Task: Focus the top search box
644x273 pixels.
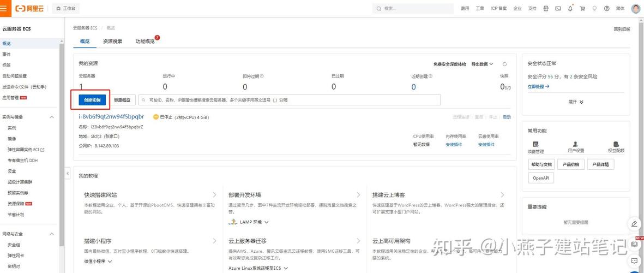Action: pyautogui.click(x=413, y=8)
